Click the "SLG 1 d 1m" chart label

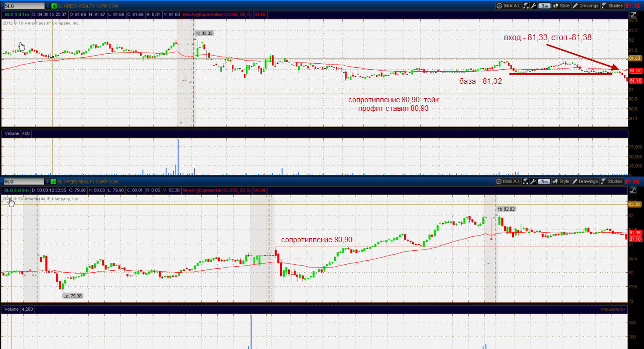pyautogui.click(x=16, y=15)
